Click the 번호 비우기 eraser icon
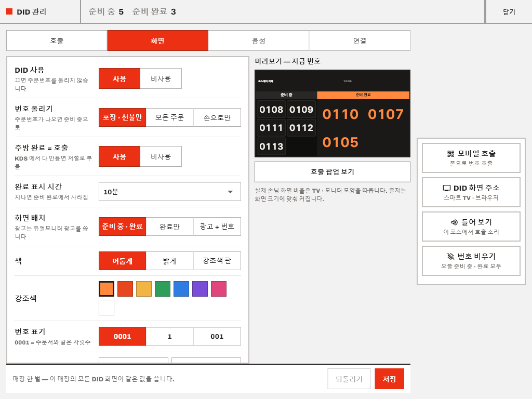The width and height of the screenshot is (532, 399). pos(450,256)
